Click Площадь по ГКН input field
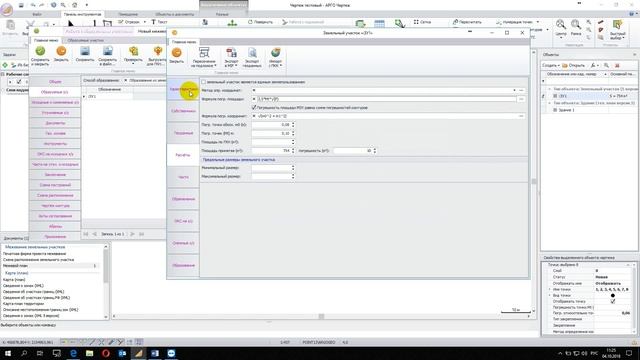This screenshot has width=640, height=360. tap(271, 142)
